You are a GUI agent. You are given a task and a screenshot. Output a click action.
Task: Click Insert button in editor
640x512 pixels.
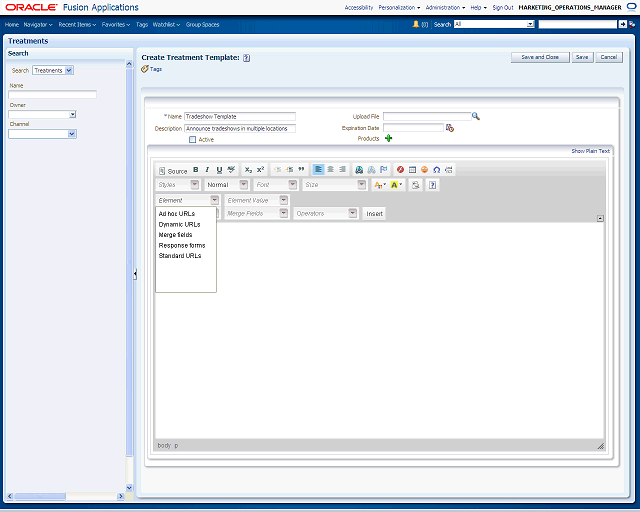(374, 214)
